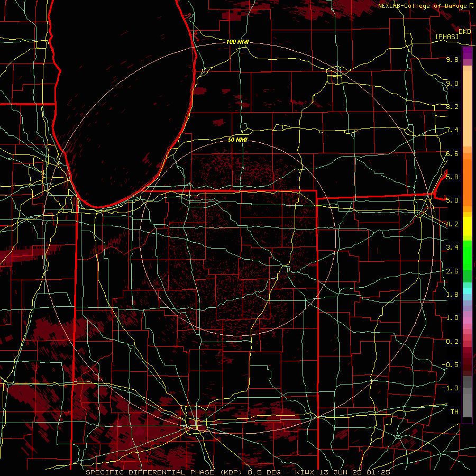This screenshot has width=476, height=476.
Task: Click the 9.8 value on the color scale
Action: pyautogui.click(x=452, y=59)
